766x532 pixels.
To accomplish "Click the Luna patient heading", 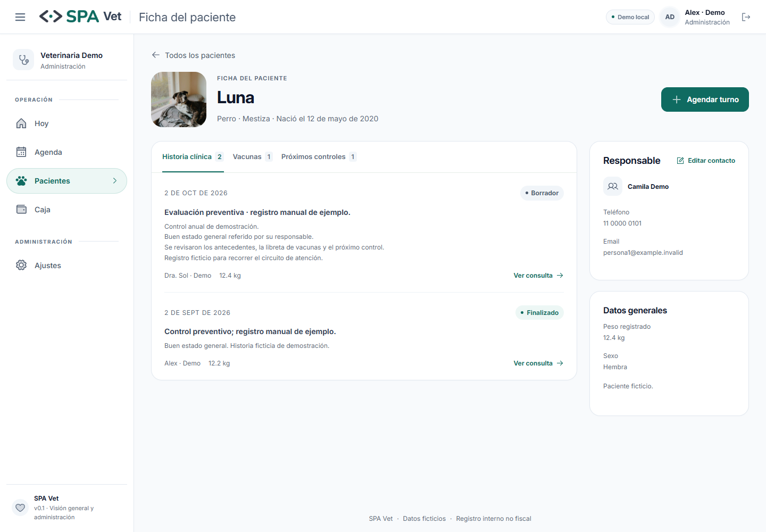I will [x=236, y=98].
